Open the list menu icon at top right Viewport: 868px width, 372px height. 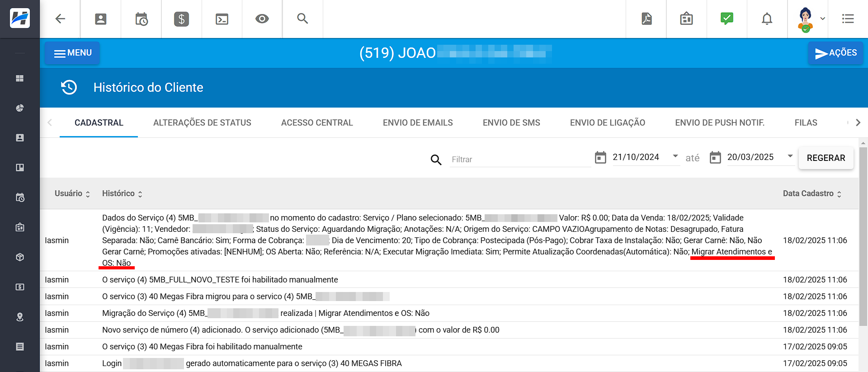pyautogui.click(x=848, y=19)
